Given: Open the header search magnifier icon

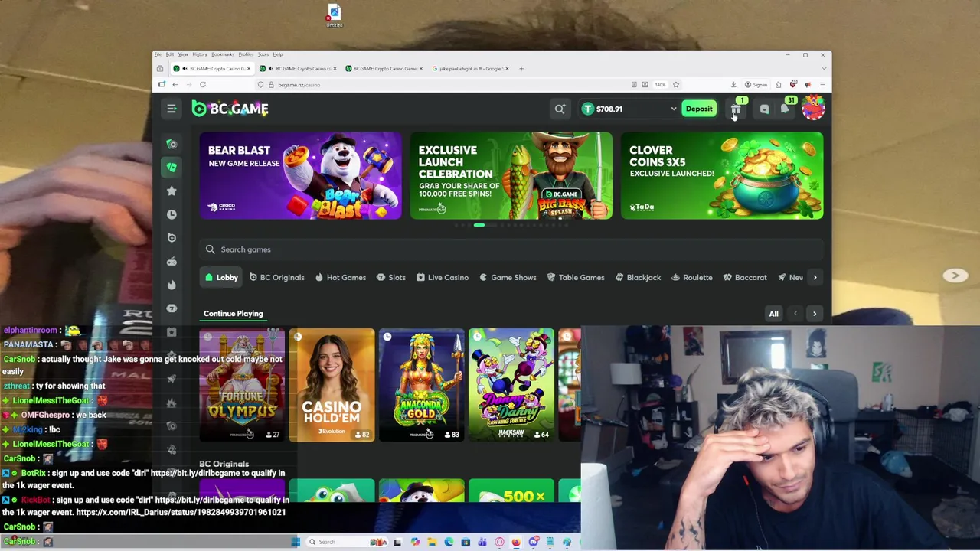Looking at the screenshot, I should tap(560, 109).
